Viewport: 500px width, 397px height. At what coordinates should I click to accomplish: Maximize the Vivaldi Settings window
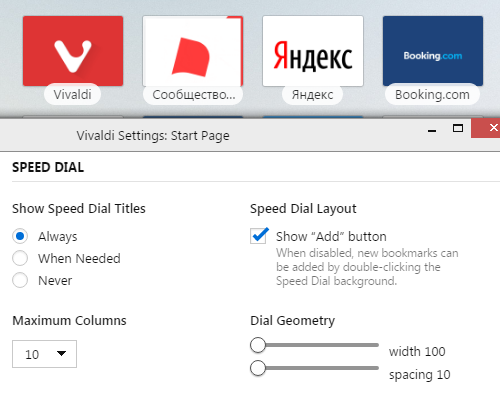click(458, 128)
